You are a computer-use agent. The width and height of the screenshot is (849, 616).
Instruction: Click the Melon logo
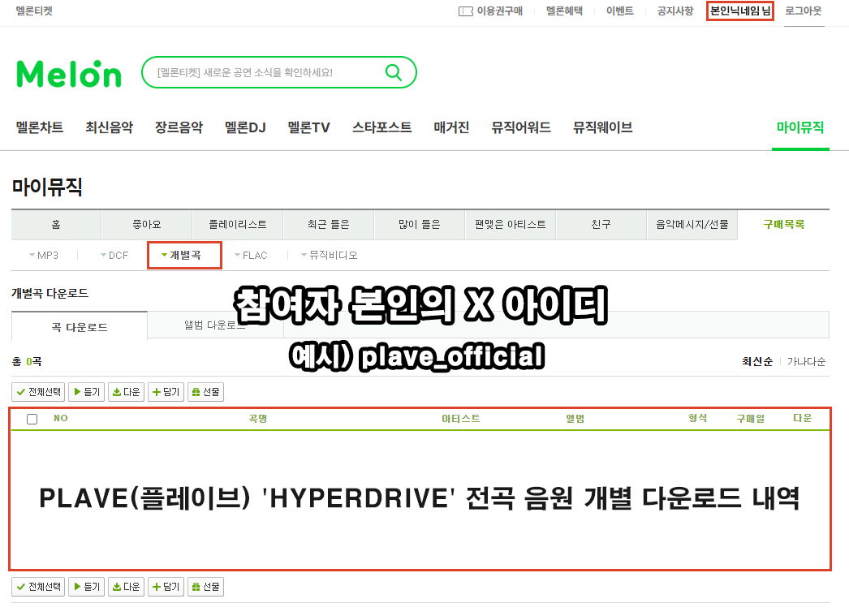(69, 74)
